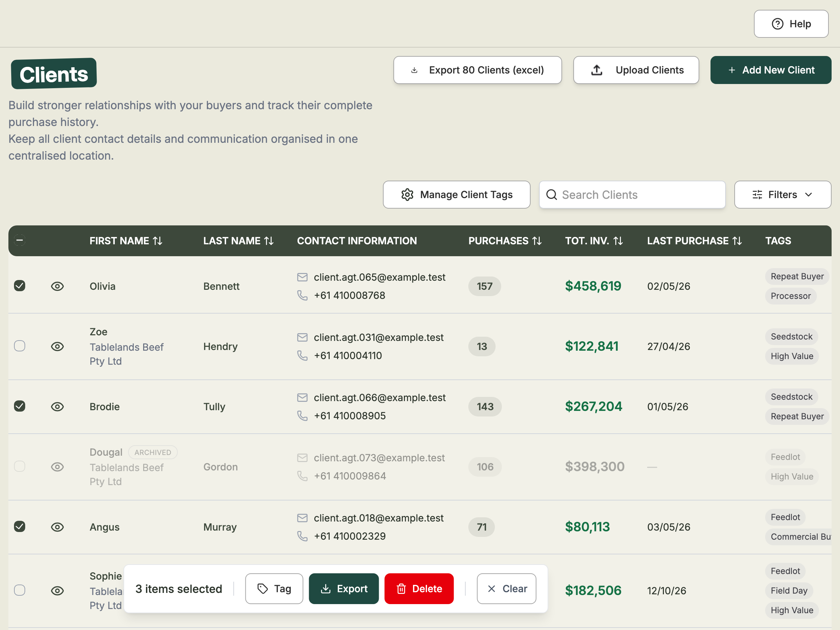Click phone icon beside +61 410008768

(x=302, y=295)
